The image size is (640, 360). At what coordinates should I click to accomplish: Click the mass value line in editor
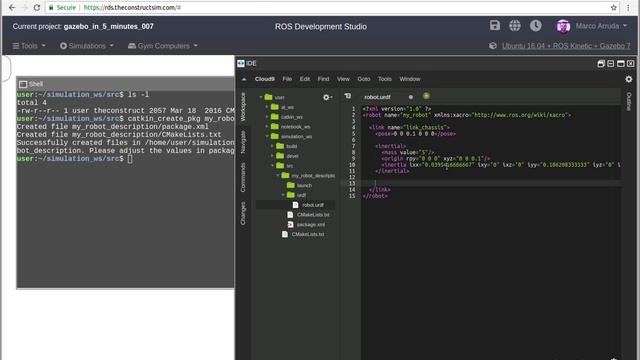(408, 152)
